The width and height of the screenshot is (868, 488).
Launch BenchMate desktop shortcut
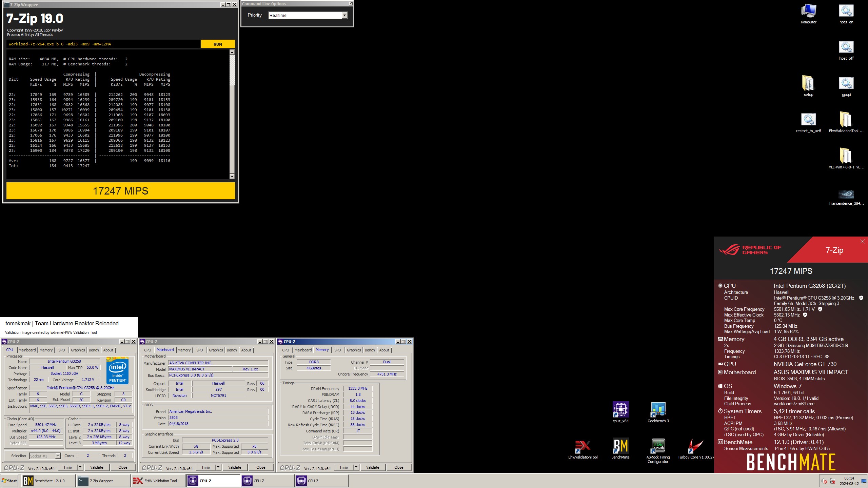[620, 449]
